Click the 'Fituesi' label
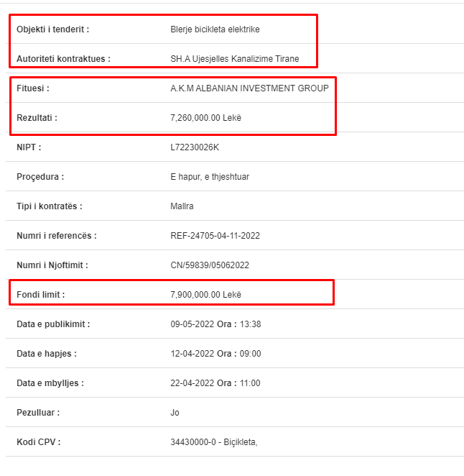464x476 pixels. pyautogui.click(x=33, y=88)
